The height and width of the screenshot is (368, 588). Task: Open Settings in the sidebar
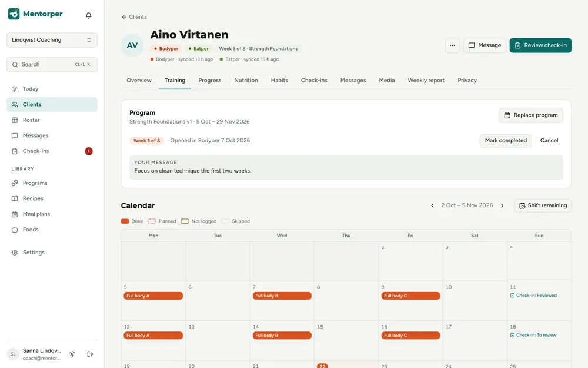[x=52, y=253]
